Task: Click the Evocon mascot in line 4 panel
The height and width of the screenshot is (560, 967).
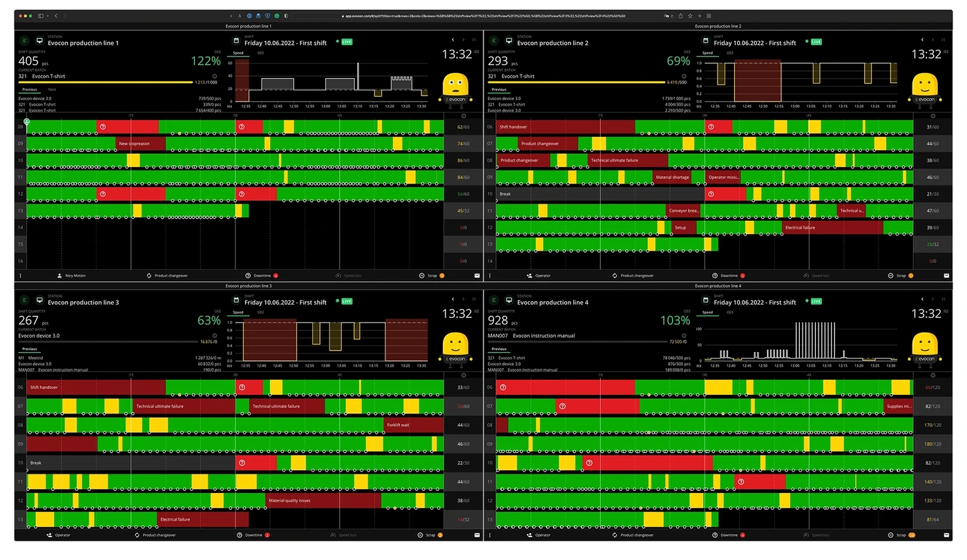Action: (925, 349)
